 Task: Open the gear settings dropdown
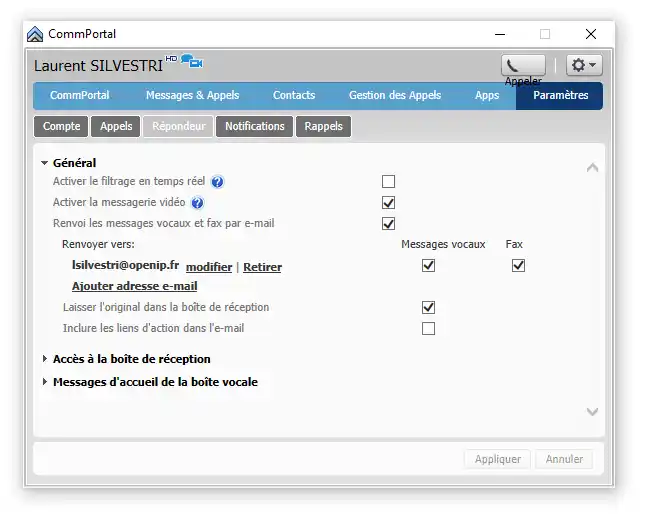[x=583, y=66]
